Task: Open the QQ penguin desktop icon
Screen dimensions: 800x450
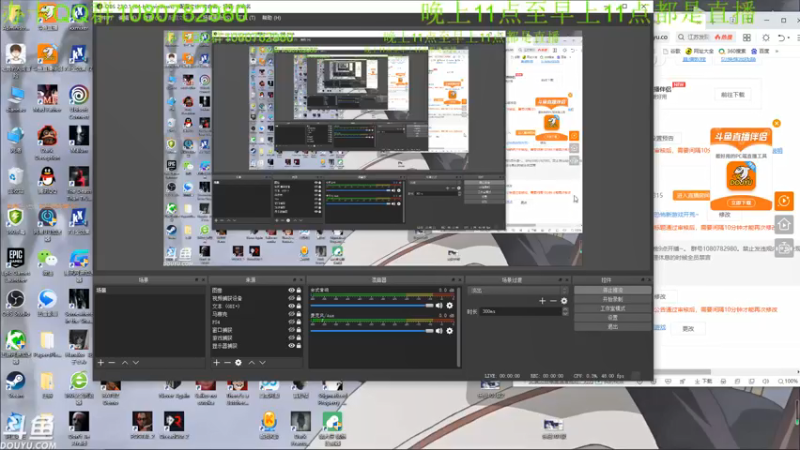Action: [47, 181]
